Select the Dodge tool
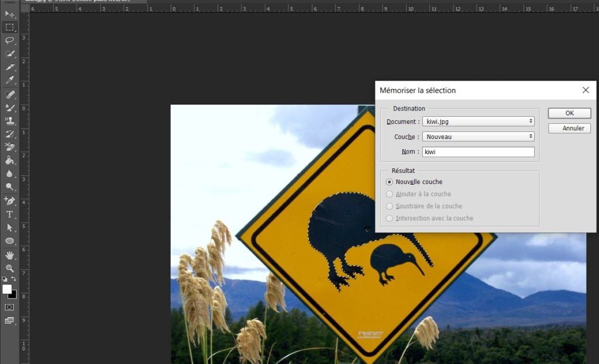This screenshot has height=364, width=599. tap(9, 186)
